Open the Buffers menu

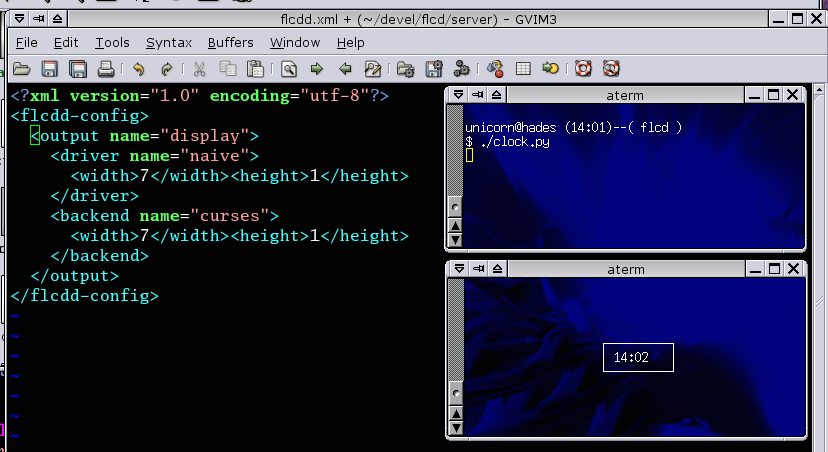click(230, 42)
